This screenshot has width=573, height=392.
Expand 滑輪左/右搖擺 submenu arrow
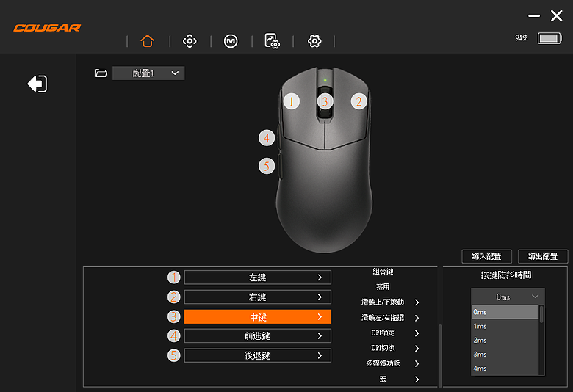pyautogui.click(x=417, y=318)
